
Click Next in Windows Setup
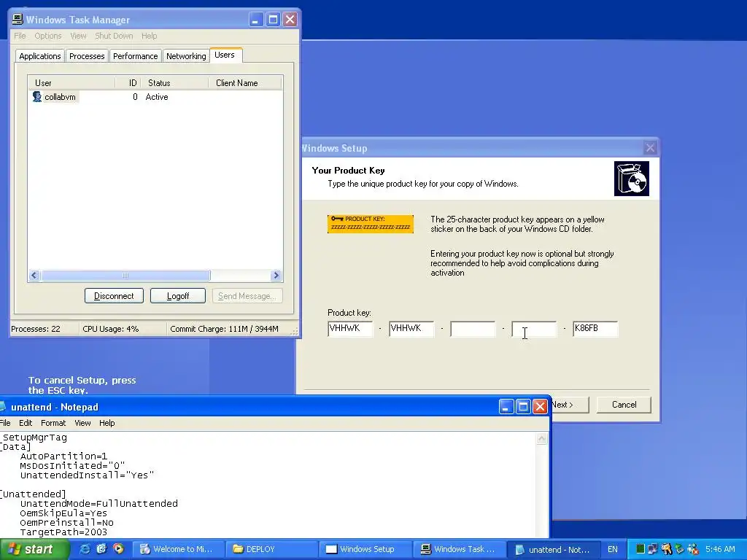coord(570,405)
